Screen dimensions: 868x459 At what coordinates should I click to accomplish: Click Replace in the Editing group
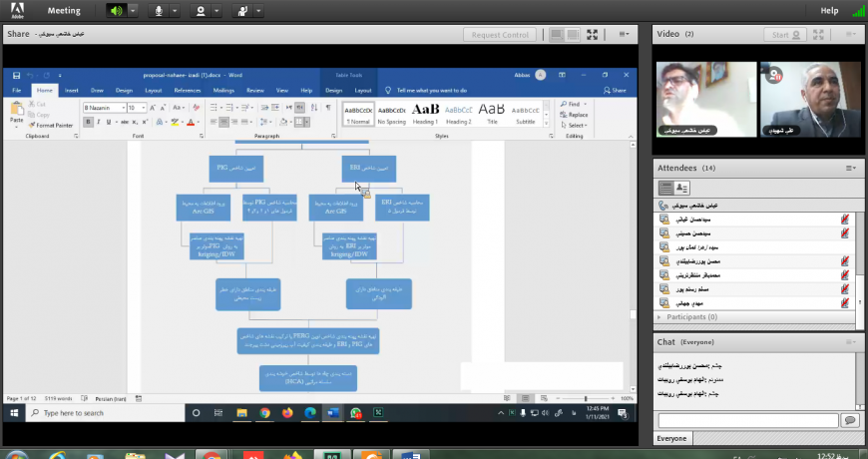click(x=574, y=115)
